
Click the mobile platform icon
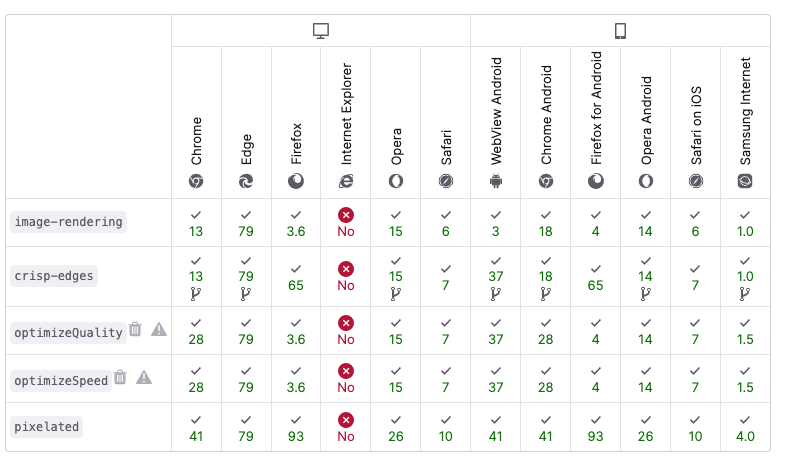pos(620,32)
